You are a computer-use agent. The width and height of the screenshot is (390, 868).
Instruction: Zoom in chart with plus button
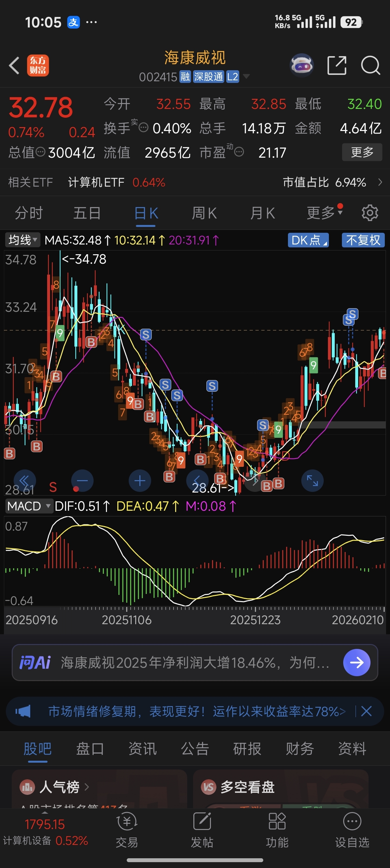[x=140, y=480]
